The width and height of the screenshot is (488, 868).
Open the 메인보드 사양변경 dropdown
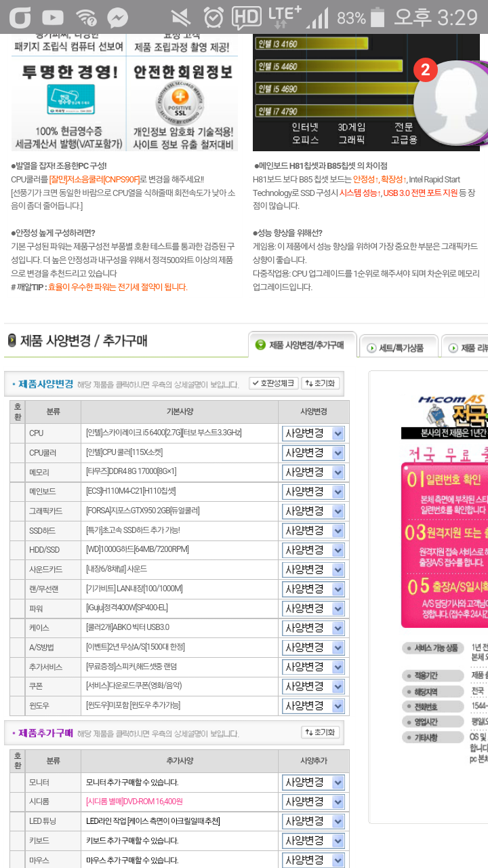point(313,492)
